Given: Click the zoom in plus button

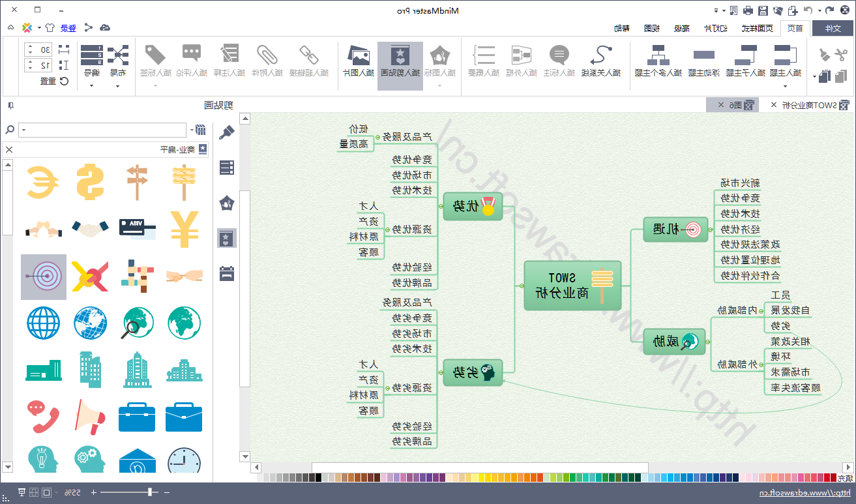Looking at the screenshot, I should (x=93, y=492).
